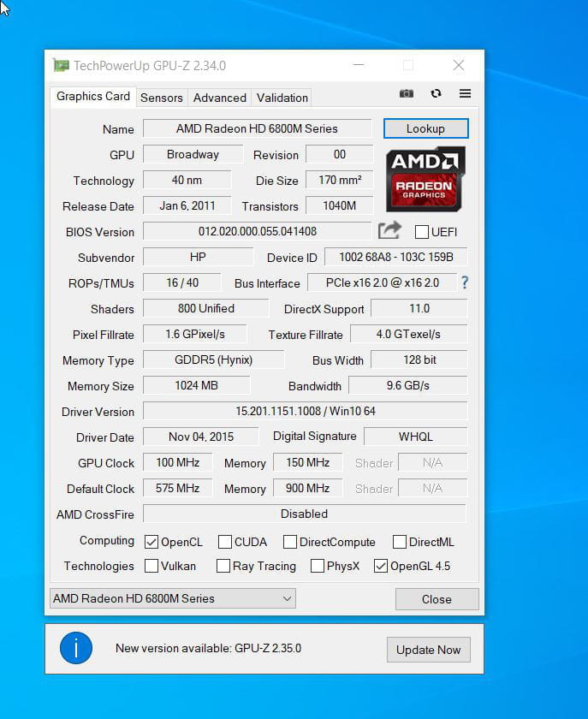Click the DirectX Support field 11.0
Image resolution: width=588 pixels, height=719 pixels.
coord(419,308)
